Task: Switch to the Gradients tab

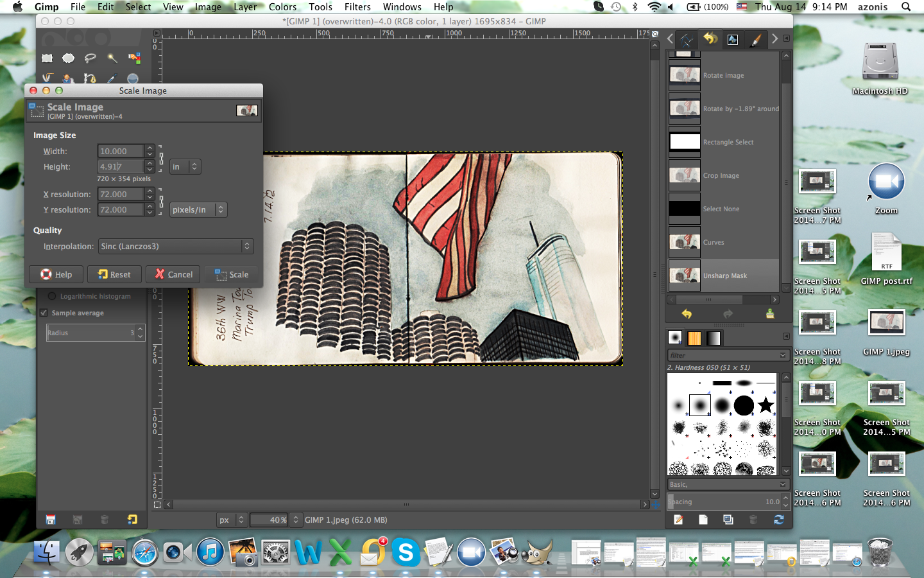Action: coord(714,338)
